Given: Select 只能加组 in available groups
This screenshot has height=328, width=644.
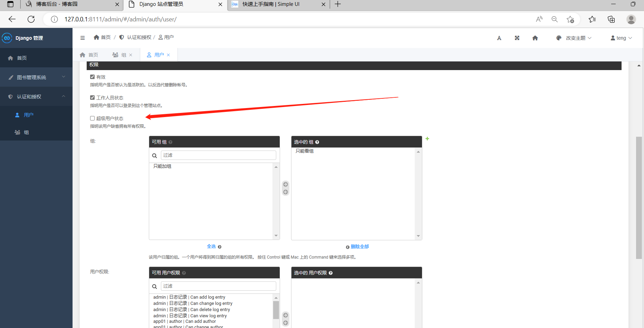Looking at the screenshot, I should click(x=162, y=166).
